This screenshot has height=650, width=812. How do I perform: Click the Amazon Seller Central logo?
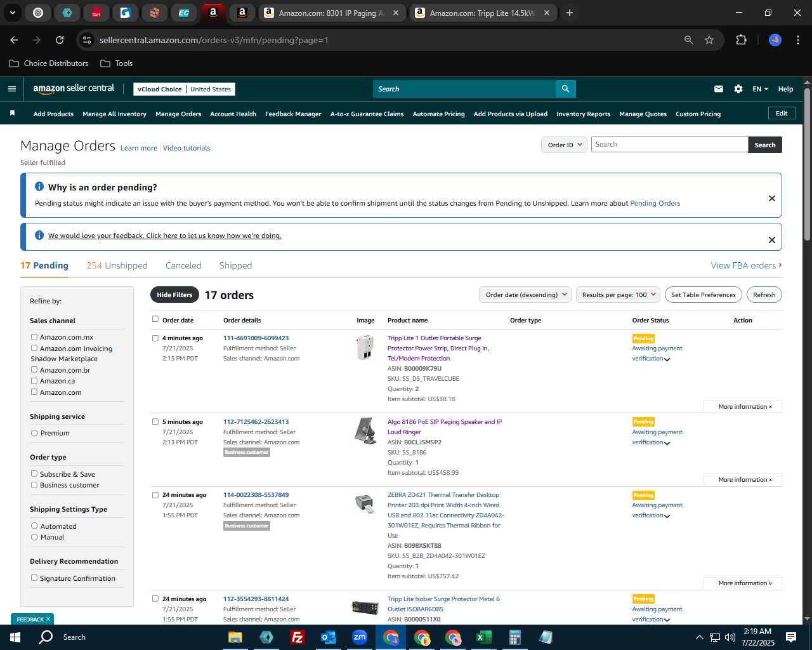click(x=74, y=89)
